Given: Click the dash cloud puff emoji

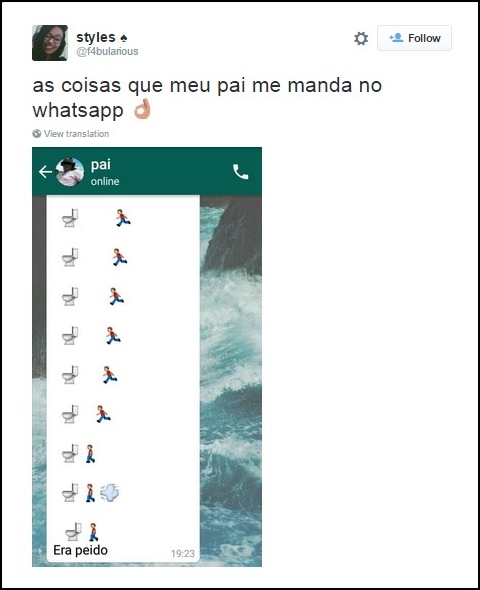Looking at the screenshot, I should (110, 493).
